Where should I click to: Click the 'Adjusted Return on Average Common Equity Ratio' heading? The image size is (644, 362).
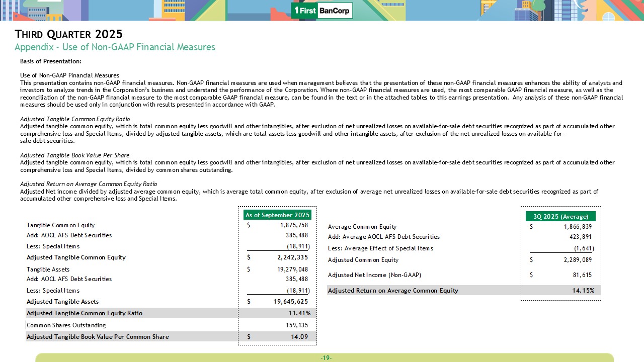[89, 184]
